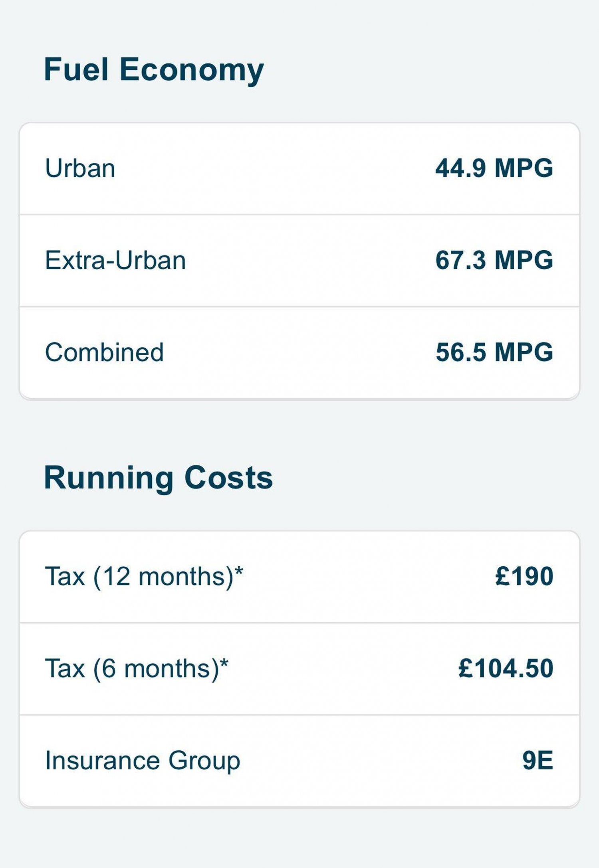Select the Fuel Economy heading
599x868 pixels.
154,70
